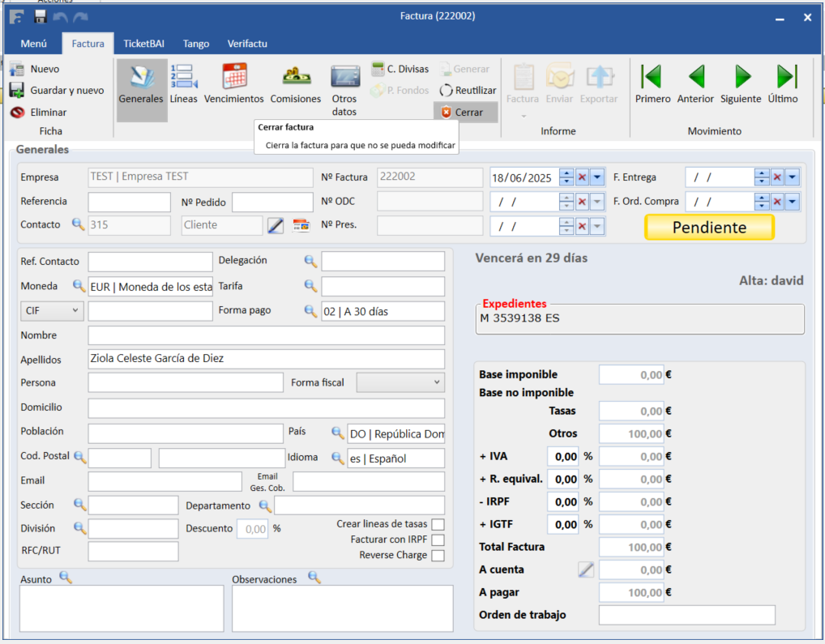The width and height of the screenshot is (825, 644).
Task: Open the Comisiones icon
Action: point(296,84)
